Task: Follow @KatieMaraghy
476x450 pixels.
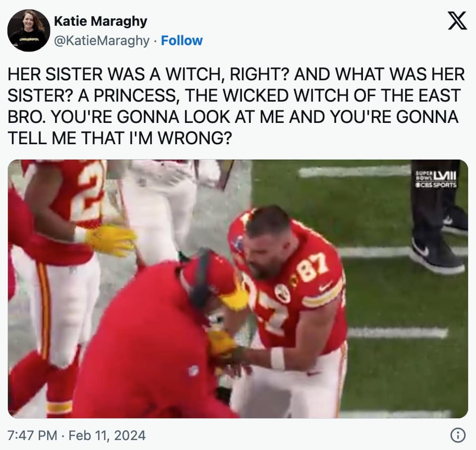Action: click(x=181, y=40)
